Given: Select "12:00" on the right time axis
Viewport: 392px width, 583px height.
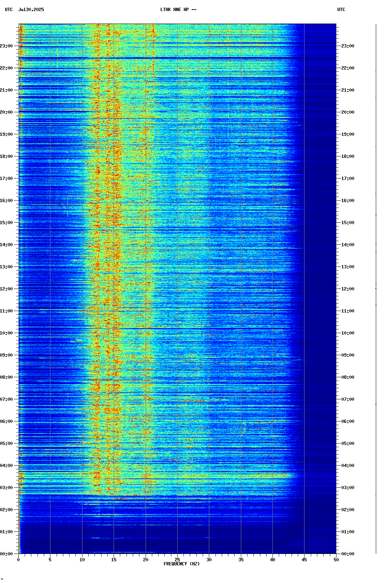Looking at the screenshot, I should click(348, 289).
